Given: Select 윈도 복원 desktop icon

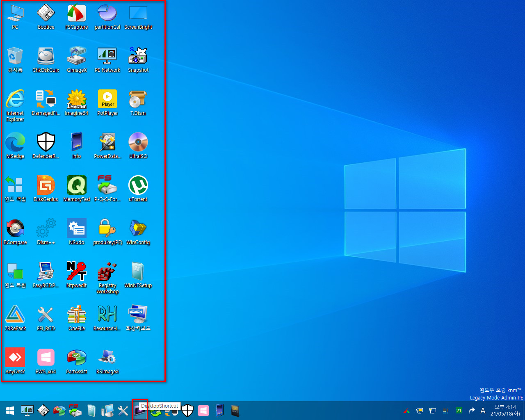Looking at the screenshot, I should [15, 276].
